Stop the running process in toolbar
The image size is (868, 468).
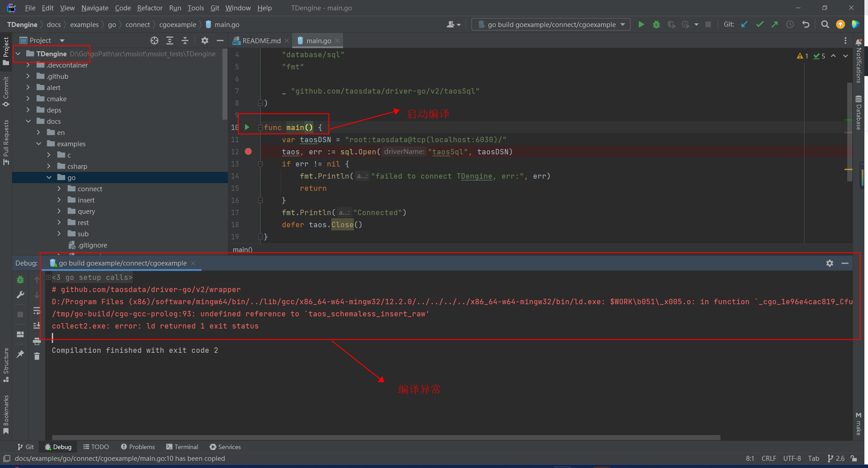pyautogui.click(x=708, y=24)
